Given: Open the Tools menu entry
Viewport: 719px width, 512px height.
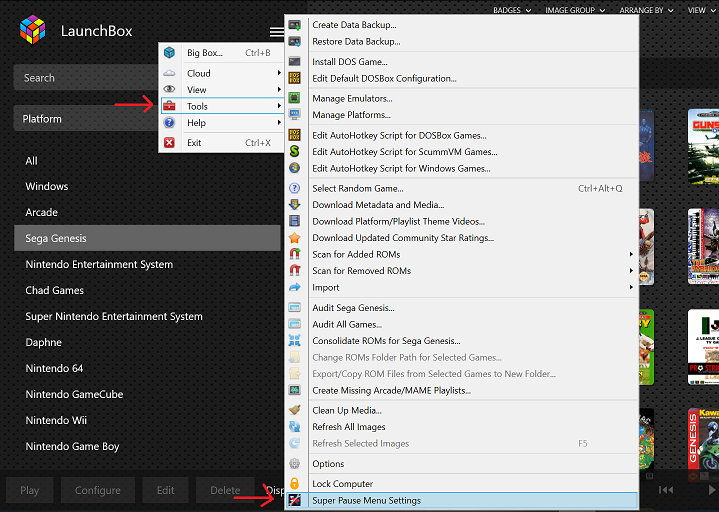Looking at the screenshot, I should 222,106.
